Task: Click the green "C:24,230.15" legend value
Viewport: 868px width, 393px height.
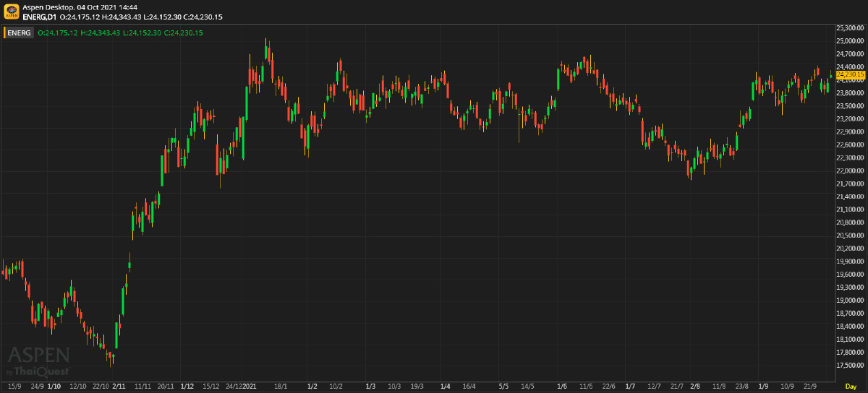Action: tap(184, 33)
